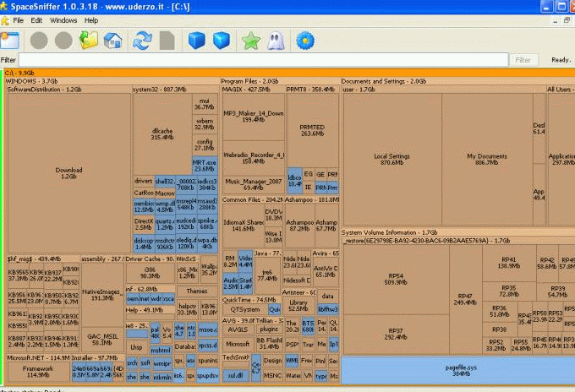This screenshot has width=575, height=392.
Task: Click the folder go-up arrow icon
Action: click(x=89, y=40)
